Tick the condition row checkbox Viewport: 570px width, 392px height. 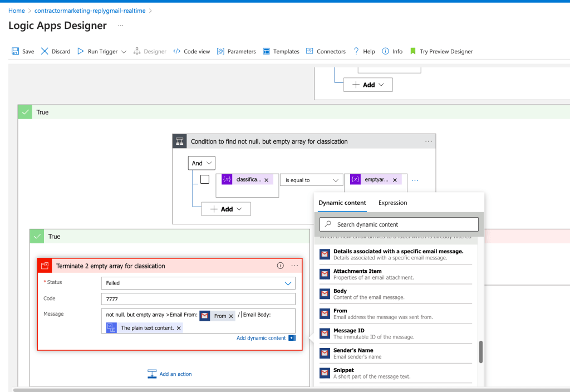(205, 179)
